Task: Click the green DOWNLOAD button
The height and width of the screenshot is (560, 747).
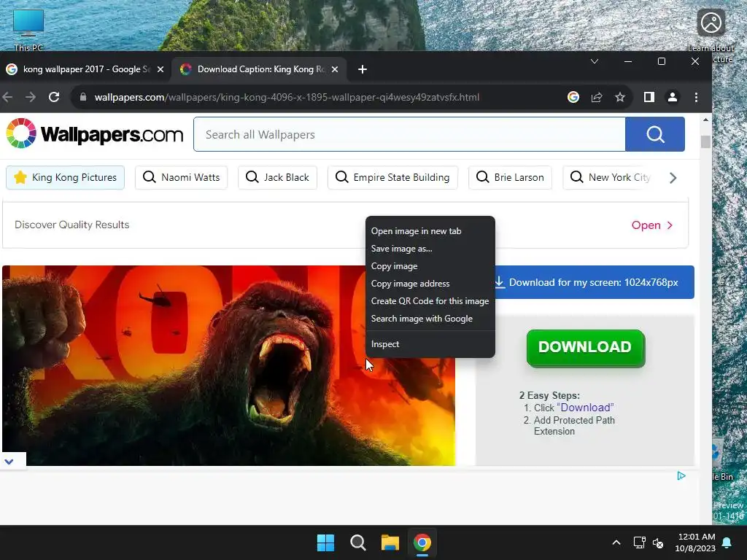Action: pos(586,348)
